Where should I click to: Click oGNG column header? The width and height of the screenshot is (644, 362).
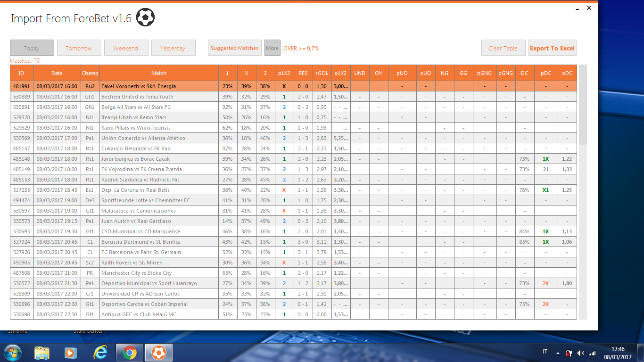(x=506, y=73)
